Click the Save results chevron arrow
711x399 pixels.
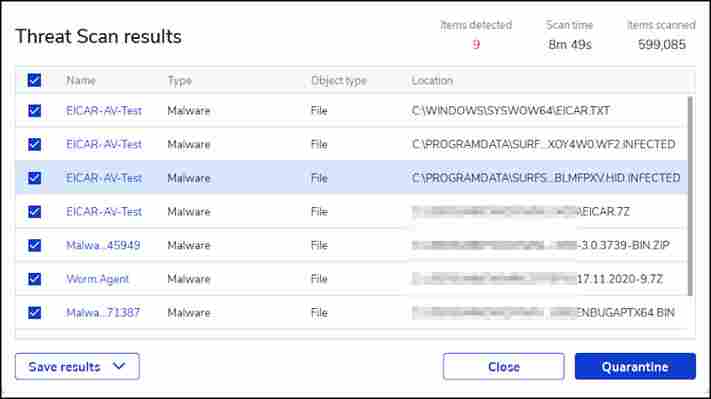pyautogui.click(x=119, y=366)
